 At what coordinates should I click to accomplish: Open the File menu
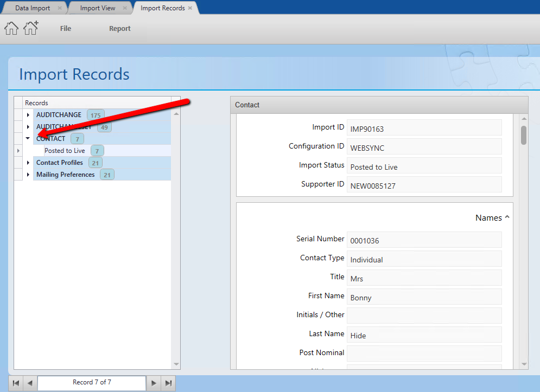[x=66, y=29]
